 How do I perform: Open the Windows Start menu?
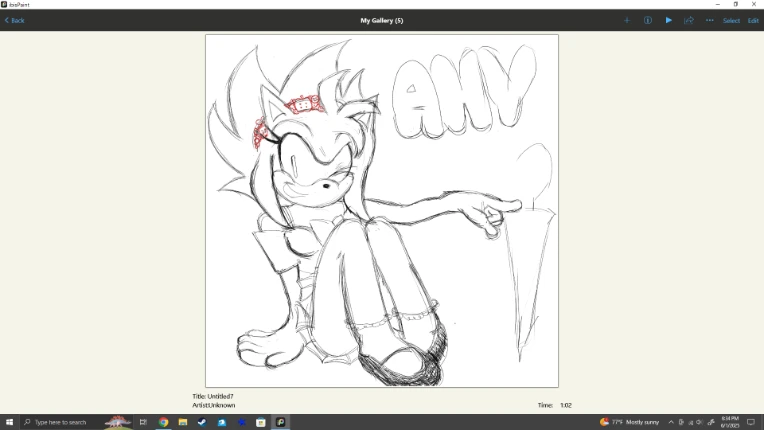pyautogui.click(x=9, y=422)
